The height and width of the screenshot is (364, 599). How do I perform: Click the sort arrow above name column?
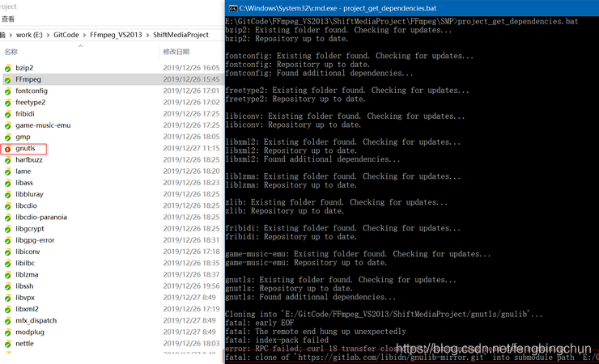pos(80,46)
